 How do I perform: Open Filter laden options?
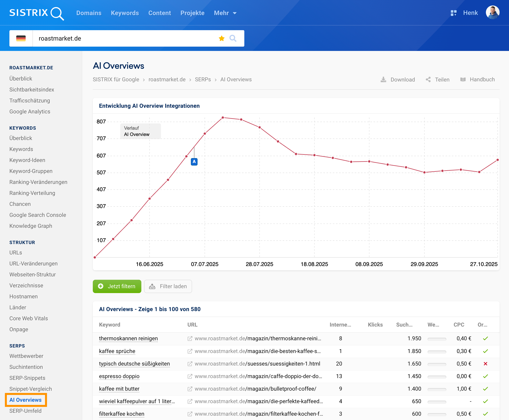click(168, 286)
